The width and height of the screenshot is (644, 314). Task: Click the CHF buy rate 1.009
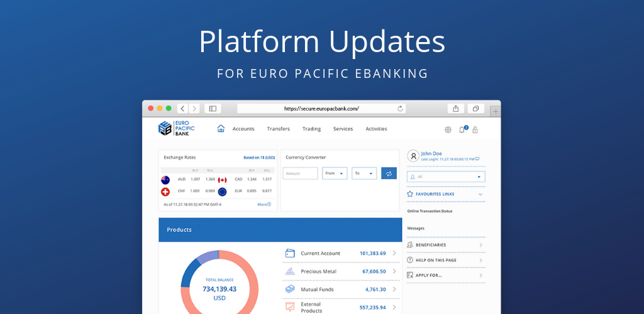pyautogui.click(x=195, y=191)
